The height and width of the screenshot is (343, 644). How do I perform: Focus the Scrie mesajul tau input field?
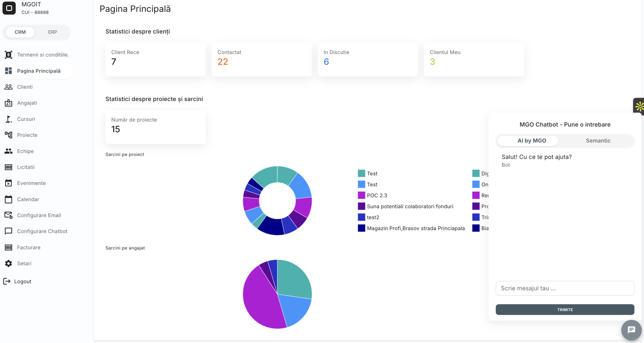coord(565,288)
